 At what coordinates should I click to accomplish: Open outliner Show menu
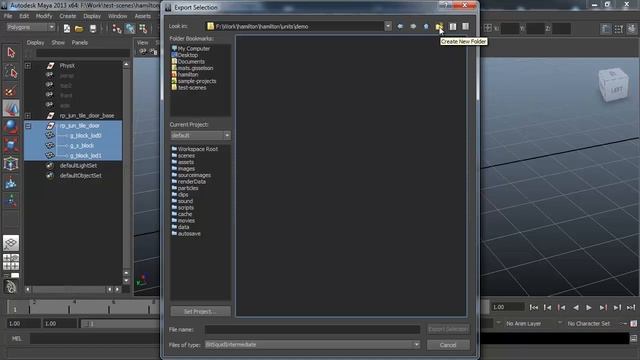point(58,42)
